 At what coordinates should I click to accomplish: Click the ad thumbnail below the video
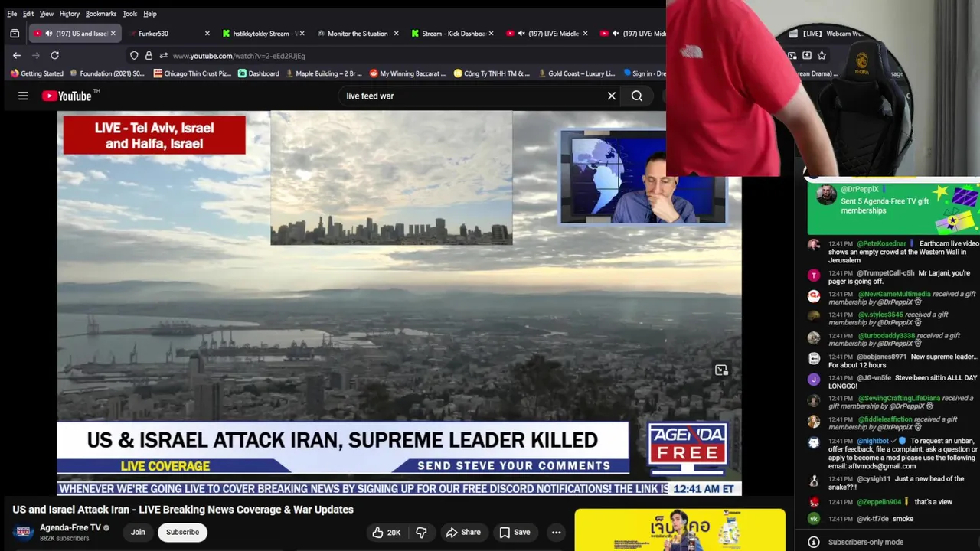(680, 530)
